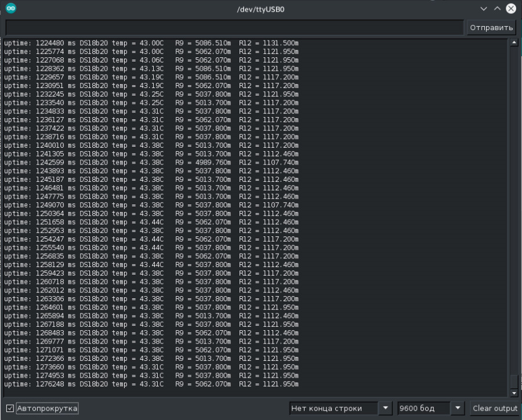Click the line with uptime 1236127 ms
The height and width of the screenshot is (420, 522).
(151, 120)
